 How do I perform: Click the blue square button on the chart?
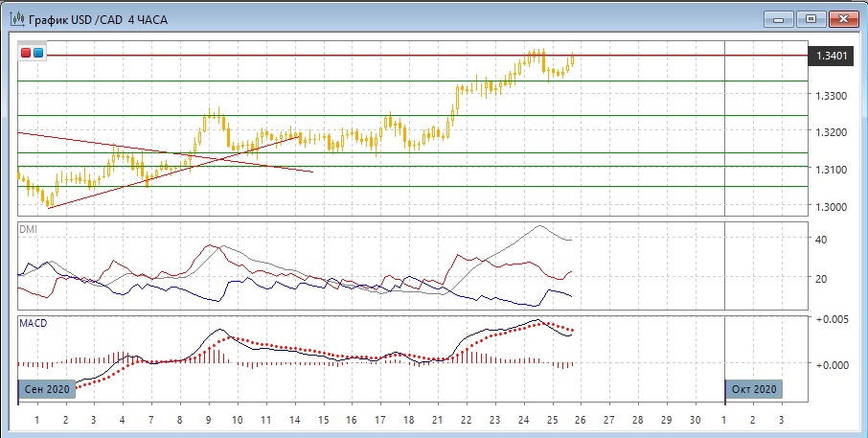pos(38,54)
